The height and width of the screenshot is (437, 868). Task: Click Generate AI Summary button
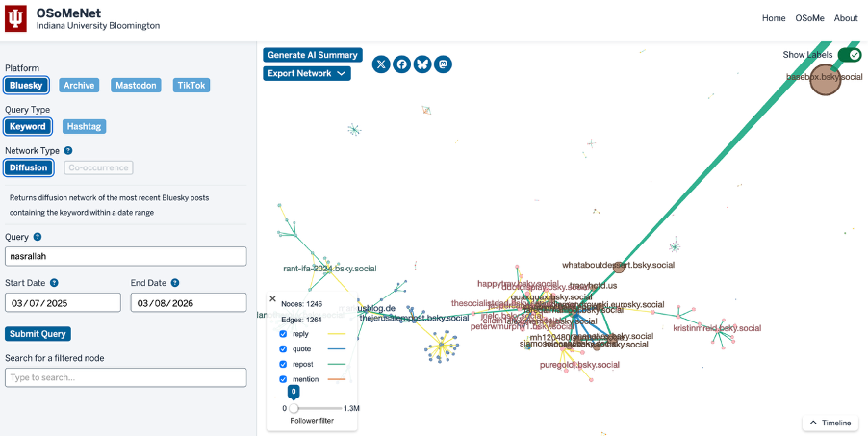coord(313,55)
